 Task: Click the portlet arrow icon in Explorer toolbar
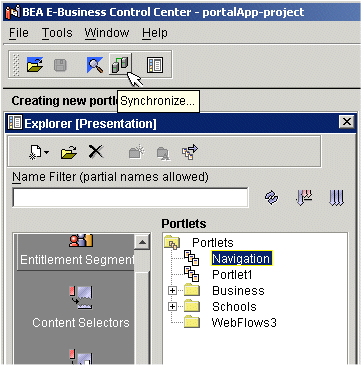point(190,152)
